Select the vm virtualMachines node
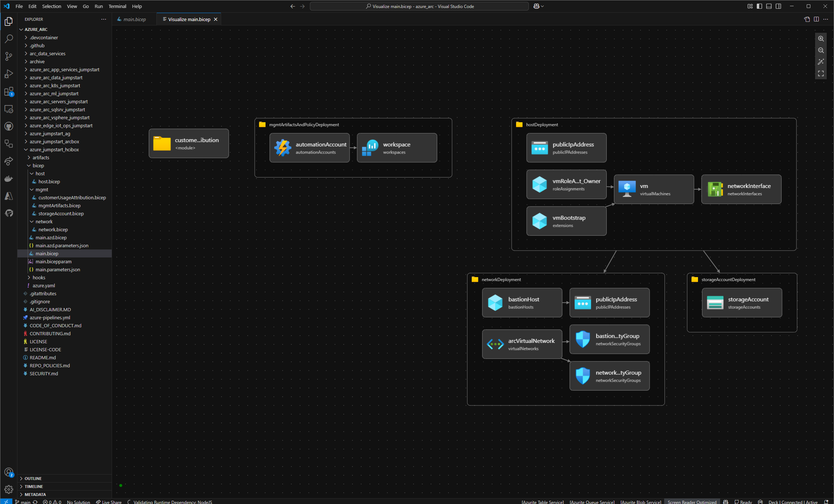The height and width of the screenshot is (504, 834). (x=654, y=189)
